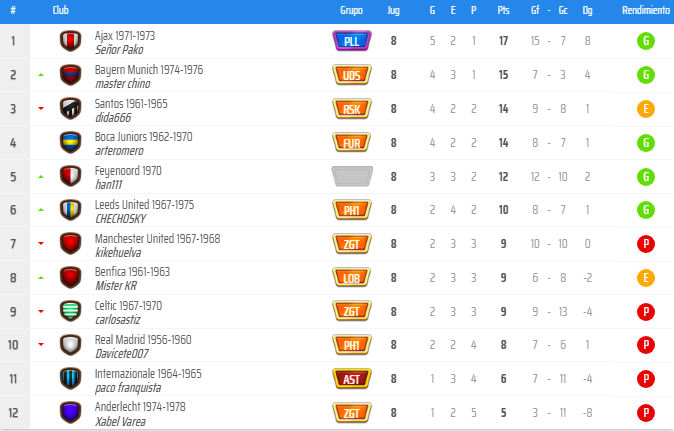Click the Ajax 1971-1973 club shield icon
674x431 pixels.
click(x=70, y=41)
